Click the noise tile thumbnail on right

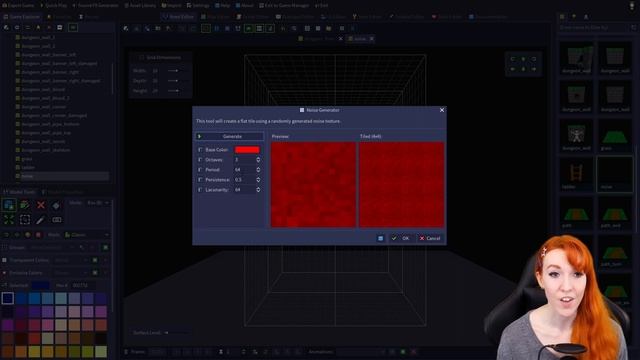point(614,174)
